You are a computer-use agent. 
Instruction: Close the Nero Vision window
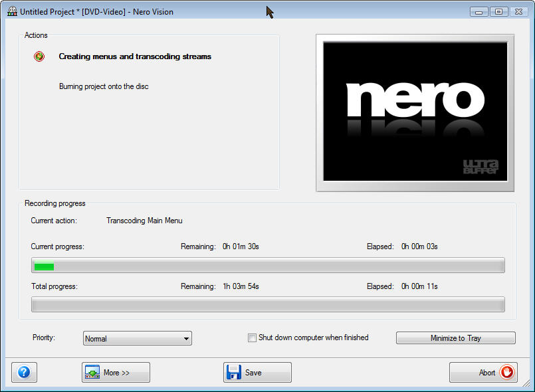(518, 12)
